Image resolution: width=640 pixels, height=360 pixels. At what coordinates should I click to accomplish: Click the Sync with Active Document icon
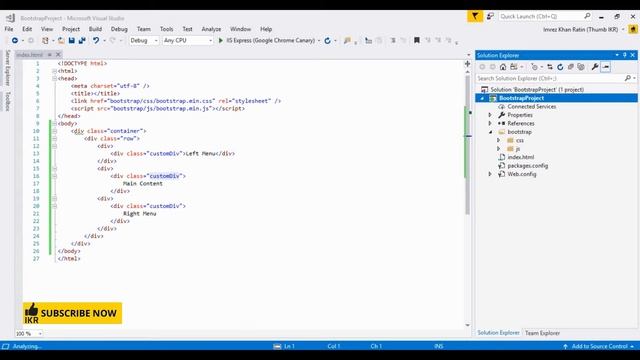coord(550,67)
